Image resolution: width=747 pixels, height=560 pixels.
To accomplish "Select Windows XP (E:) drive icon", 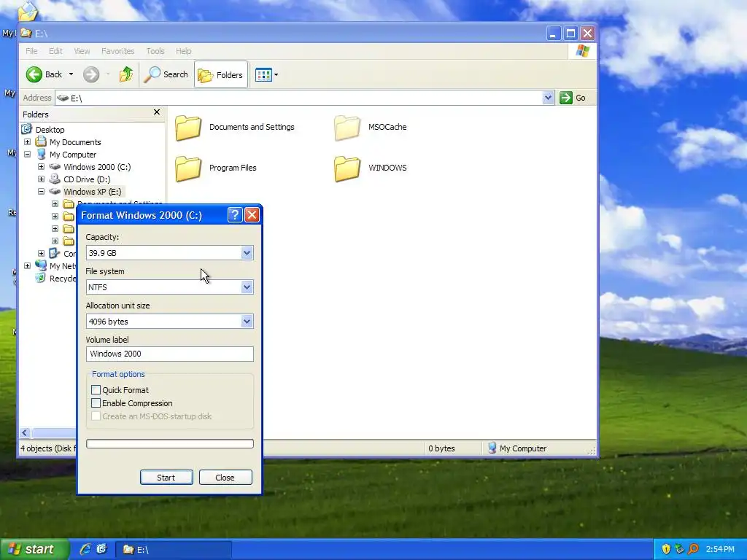I will click(55, 192).
